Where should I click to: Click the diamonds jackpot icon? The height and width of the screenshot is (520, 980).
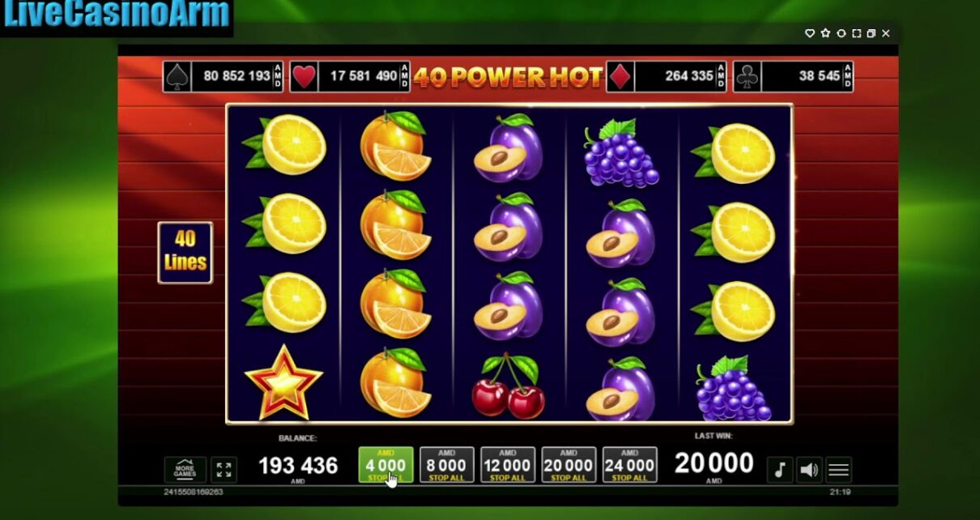pyautogui.click(x=620, y=77)
